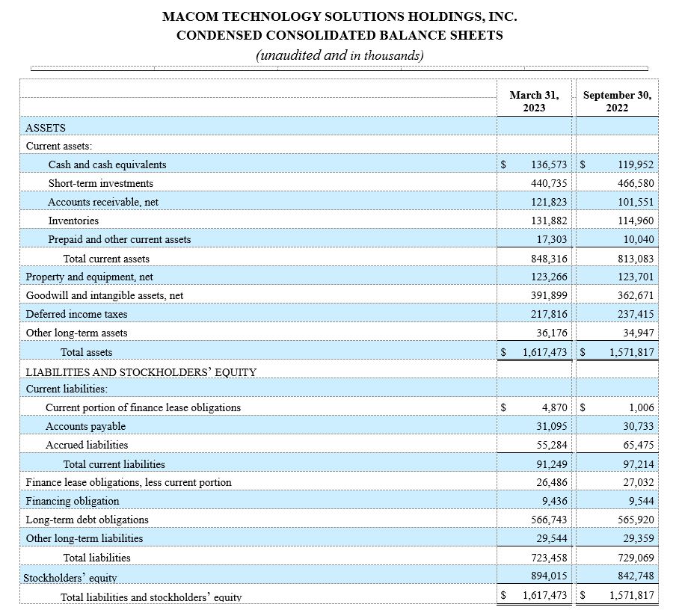Click Total current assets value 848,316
The width and height of the screenshot is (679, 616).
548,259
